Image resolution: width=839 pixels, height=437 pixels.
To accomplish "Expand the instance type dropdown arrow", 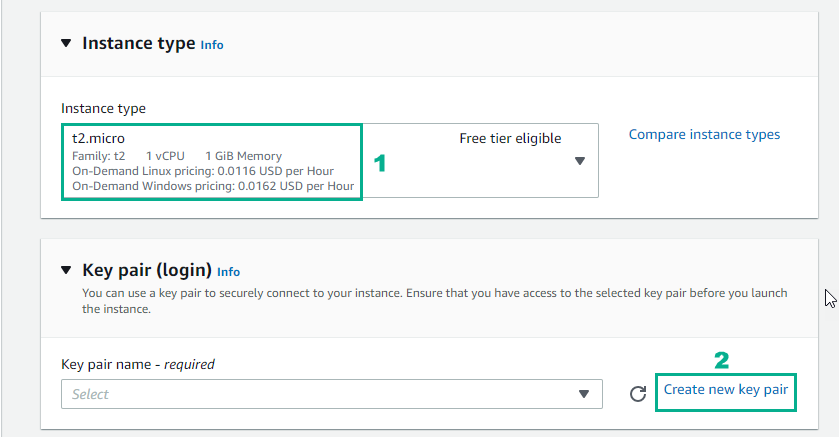I will (579, 161).
